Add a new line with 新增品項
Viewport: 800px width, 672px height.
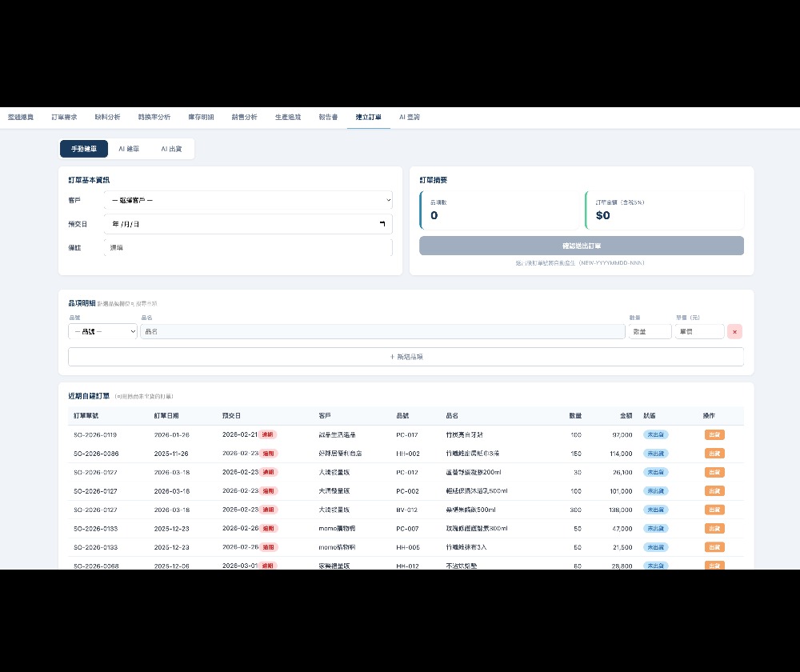point(406,357)
